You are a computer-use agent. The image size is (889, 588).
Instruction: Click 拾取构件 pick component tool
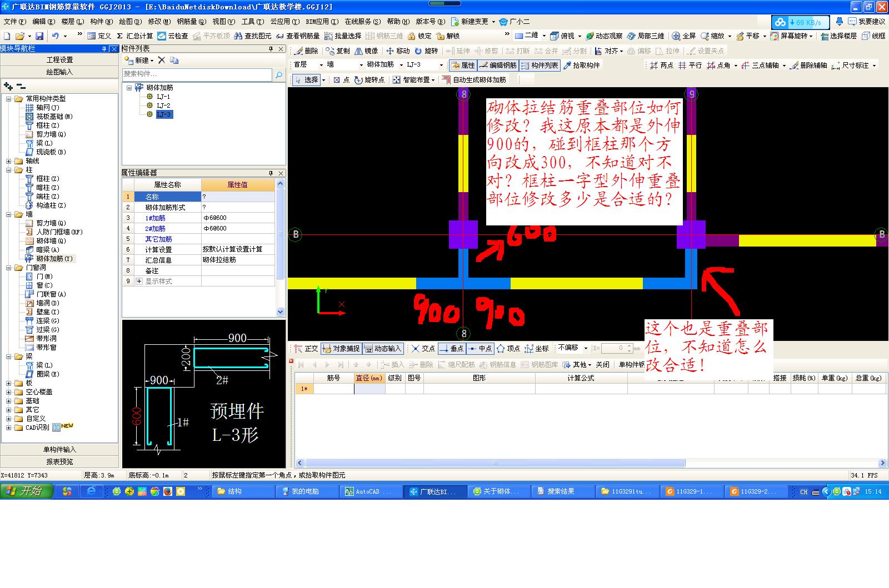tap(582, 65)
